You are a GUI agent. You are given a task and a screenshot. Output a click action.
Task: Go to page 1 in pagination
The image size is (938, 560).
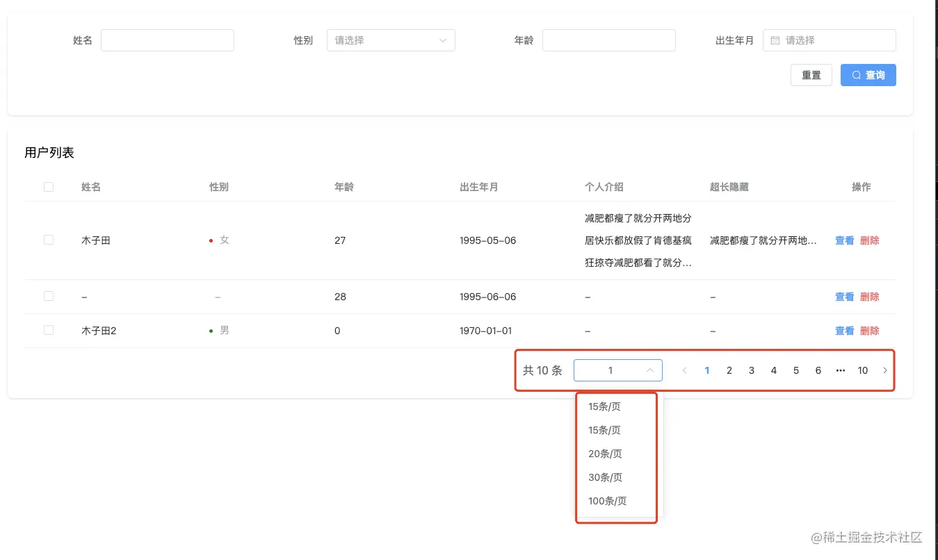click(x=707, y=370)
